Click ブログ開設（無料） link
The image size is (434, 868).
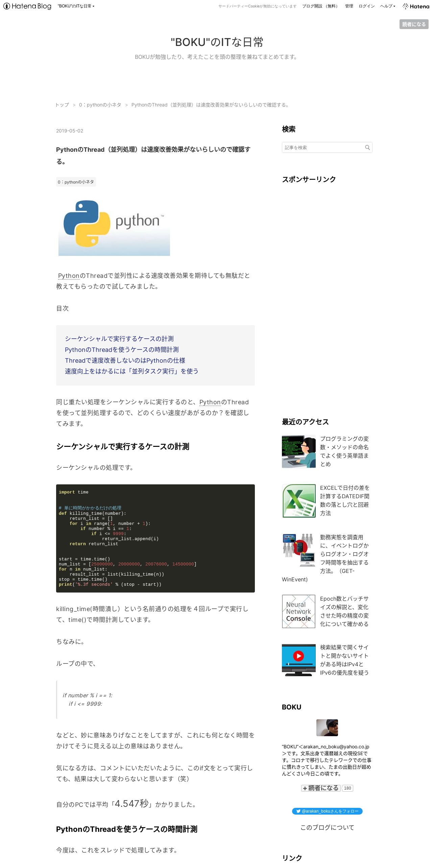pyautogui.click(x=320, y=6)
